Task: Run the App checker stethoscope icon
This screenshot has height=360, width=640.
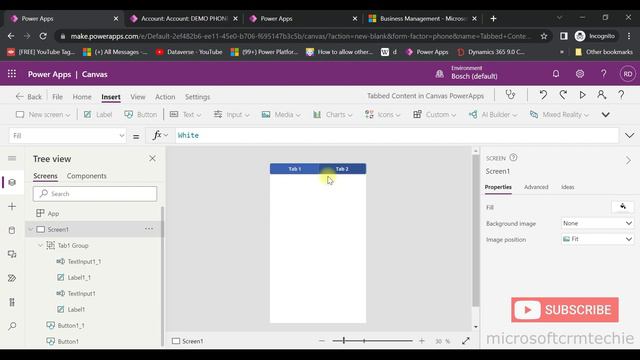Action: point(510,95)
